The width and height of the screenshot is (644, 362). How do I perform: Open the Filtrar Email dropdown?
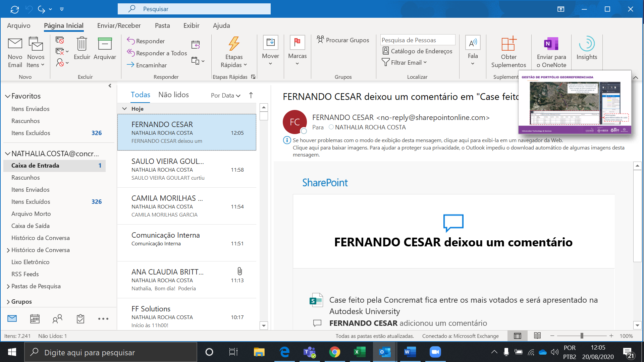coord(405,62)
